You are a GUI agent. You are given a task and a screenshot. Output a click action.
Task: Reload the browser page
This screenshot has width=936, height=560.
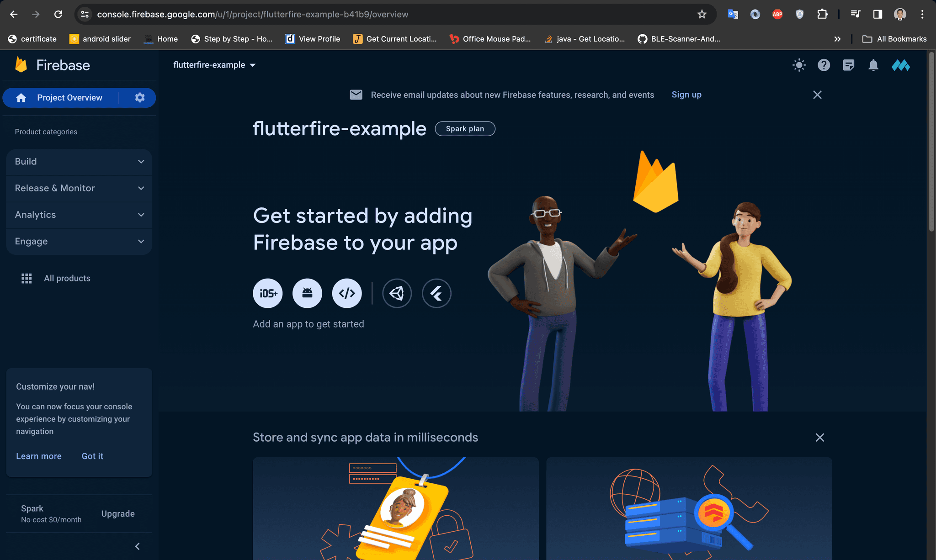pyautogui.click(x=58, y=15)
